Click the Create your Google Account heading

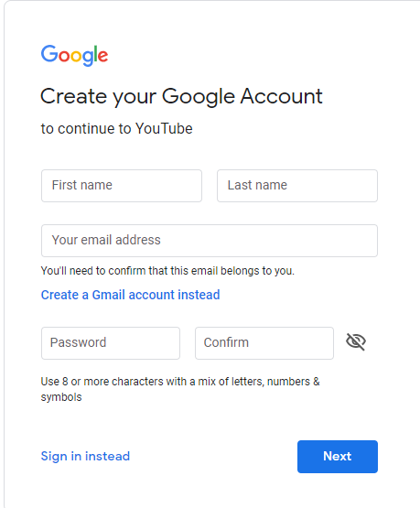click(181, 97)
